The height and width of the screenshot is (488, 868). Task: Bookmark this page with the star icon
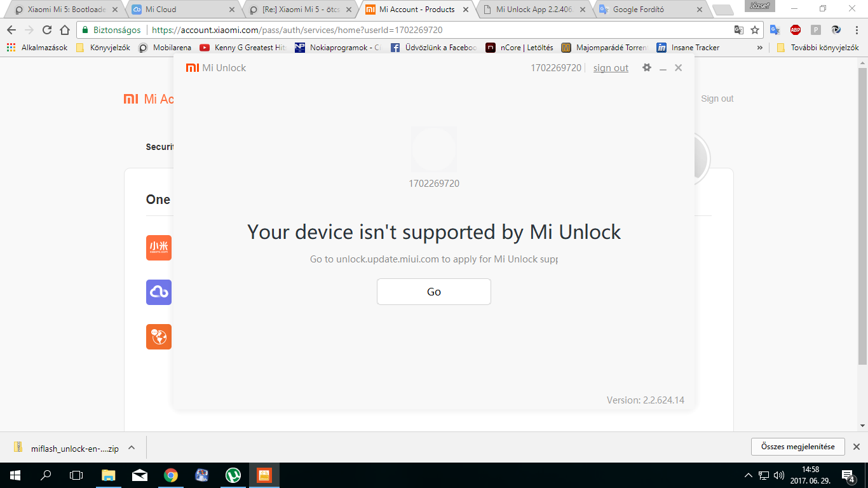coord(755,30)
